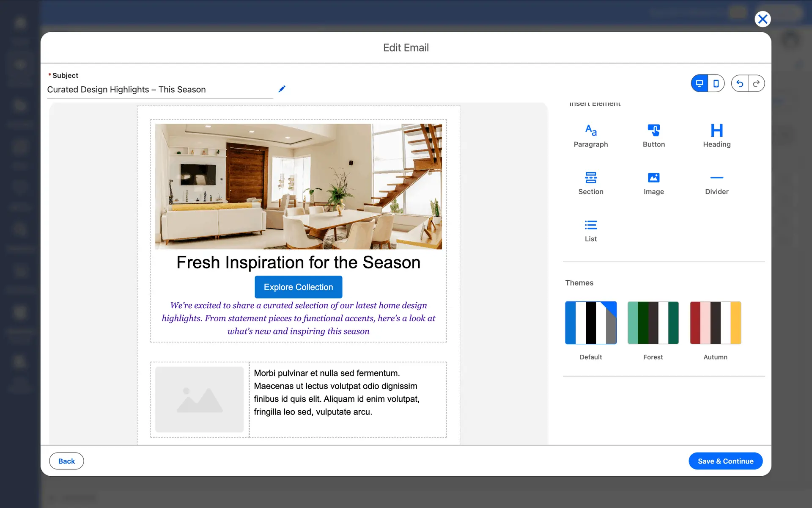Insert a Paragraph element
Viewport: 812px width, 508px height.
[590, 135]
